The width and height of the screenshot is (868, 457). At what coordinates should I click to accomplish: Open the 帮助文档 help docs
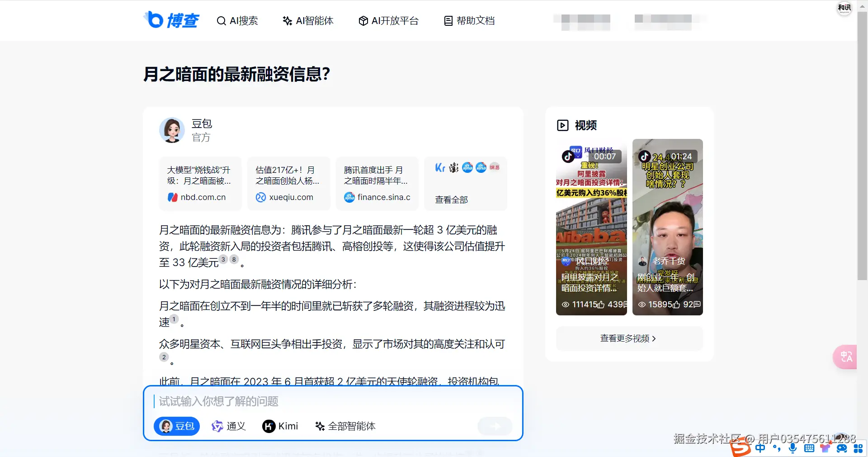tap(469, 21)
